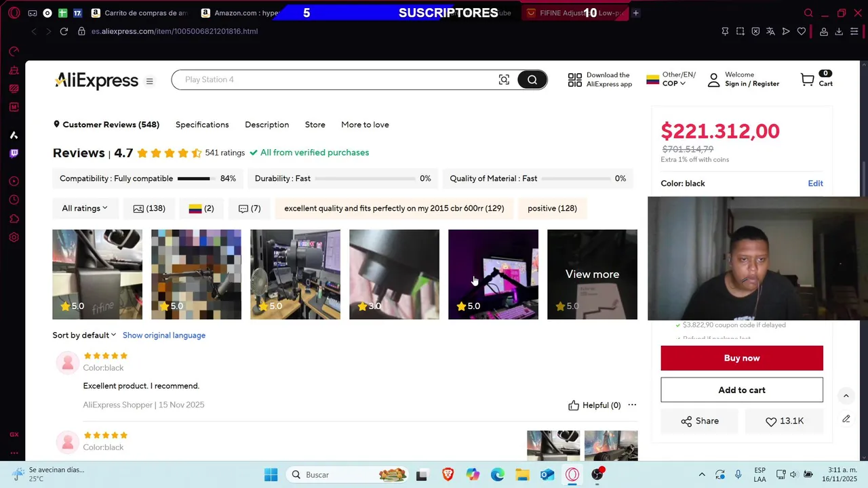This screenshot has width=868, height=488.
Task: Open the categories hamburger menu beside the logo
Action: pos(149,81)
